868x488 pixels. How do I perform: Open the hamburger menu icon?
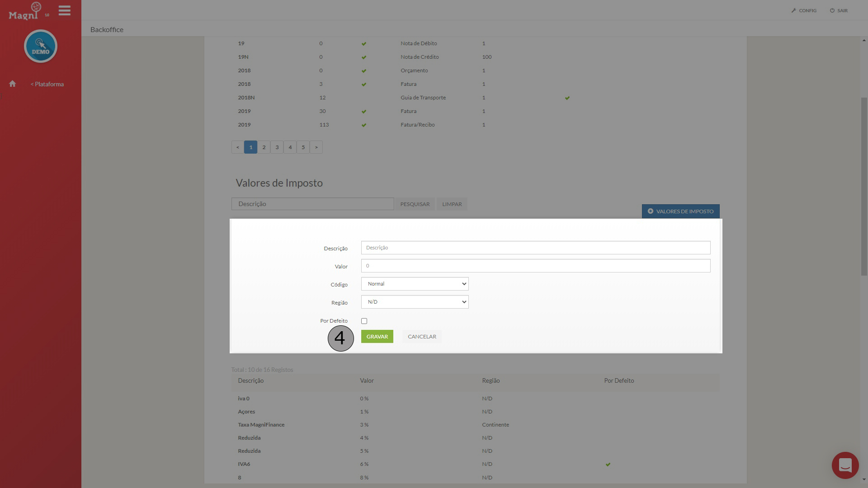click(x=65, y=10)
